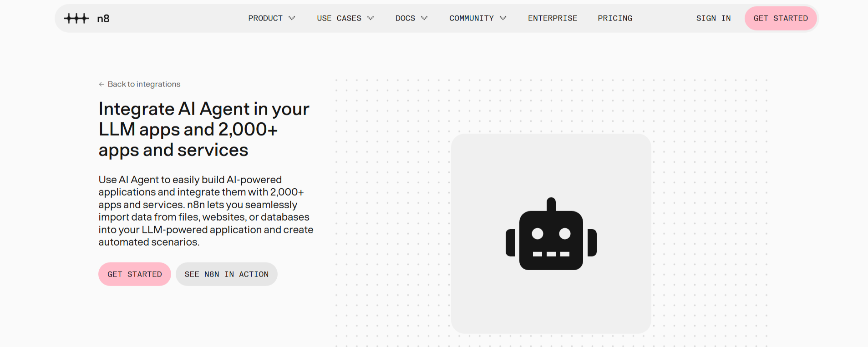Click Sign In in the header
This screenshot has height=347, width=868.
tap(713, 18)
